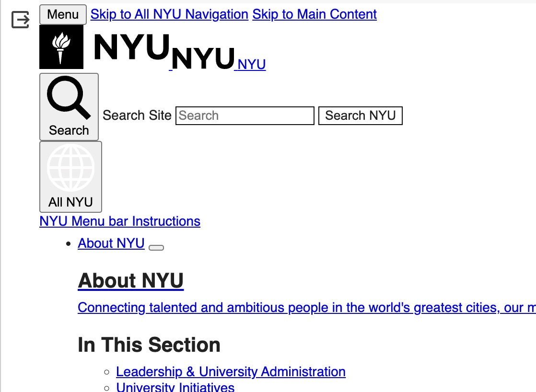Click the exit arrow icon at top left
Screen dimensions: 536x392
pos(21,20)
